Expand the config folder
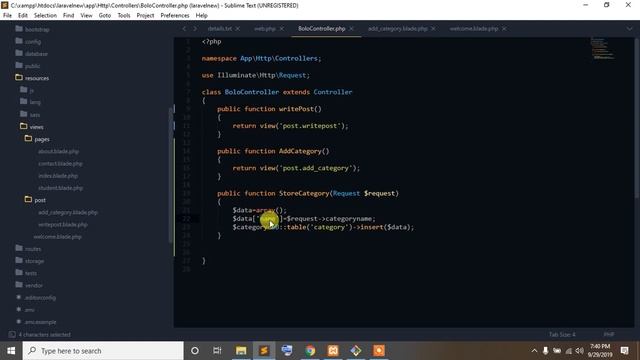 point(28,42)
